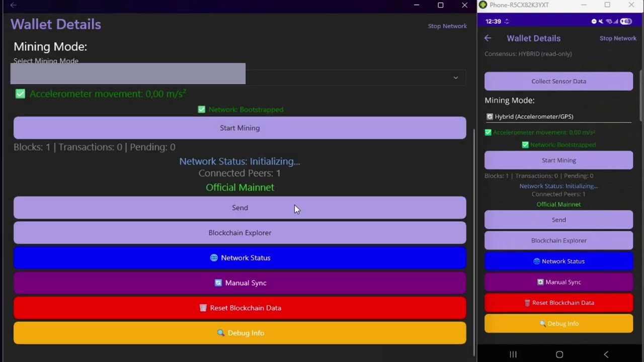Image resolution: width=644 pixels, height=362 pixels.
Task: Run Manual Sync on desktop
Action: click(239, 283)
